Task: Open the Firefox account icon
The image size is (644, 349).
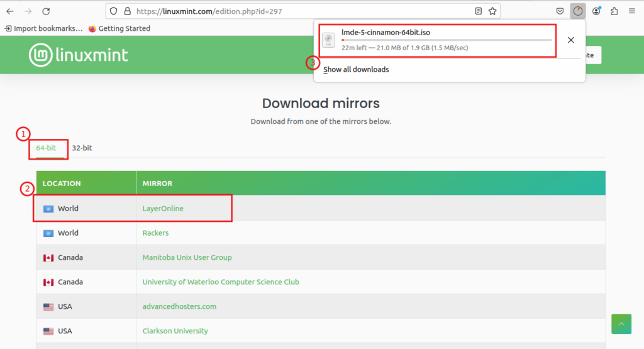Action: pyautogui.click(x=596, y=11)
